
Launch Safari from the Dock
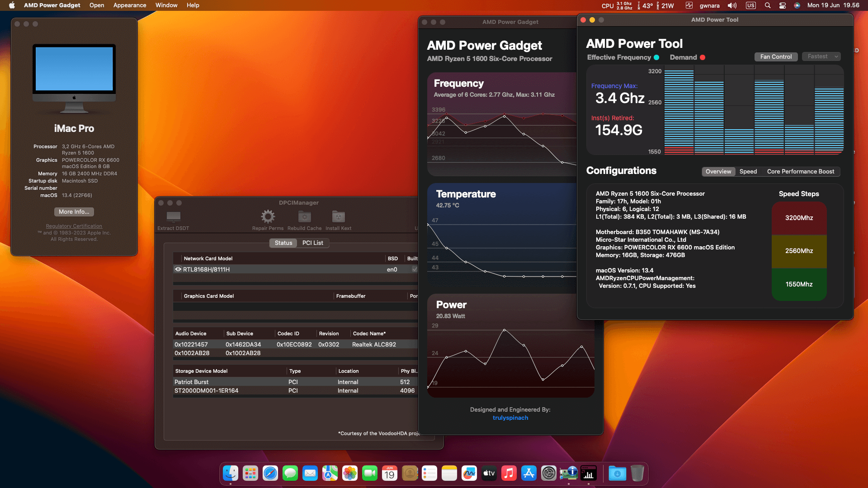pyautogui.click(x=270, y=473)
